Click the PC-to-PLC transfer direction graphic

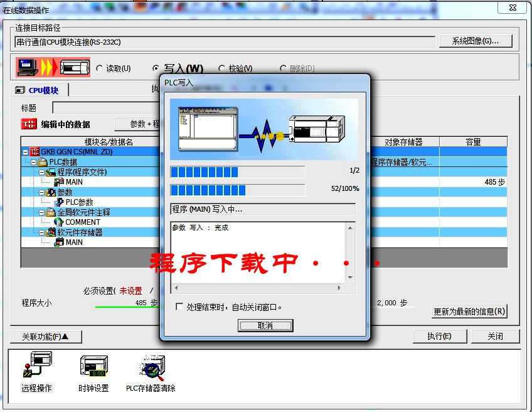tap(53, 67)
